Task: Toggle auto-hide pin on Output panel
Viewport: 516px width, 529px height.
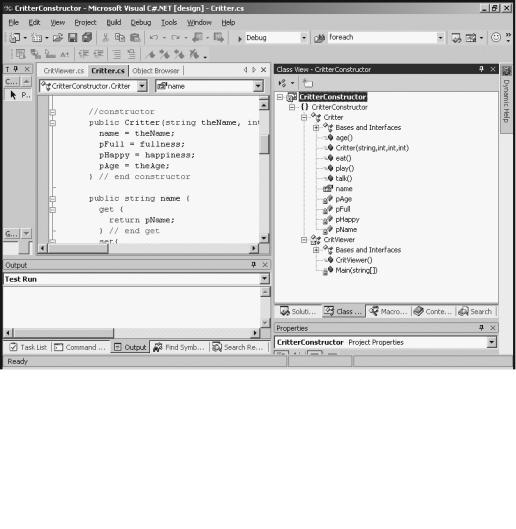Action: click(x=254, y=265)
